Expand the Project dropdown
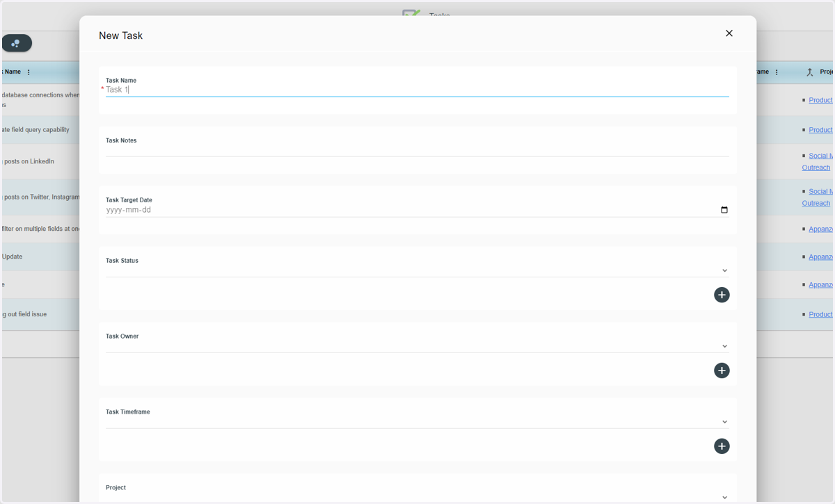This screenshot has width=835, height=504. point(724,497)
